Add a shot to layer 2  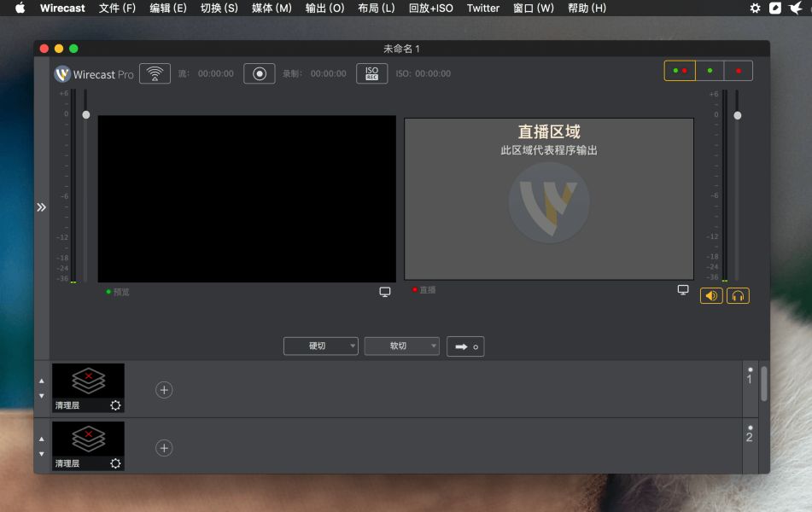pos(164,448)
